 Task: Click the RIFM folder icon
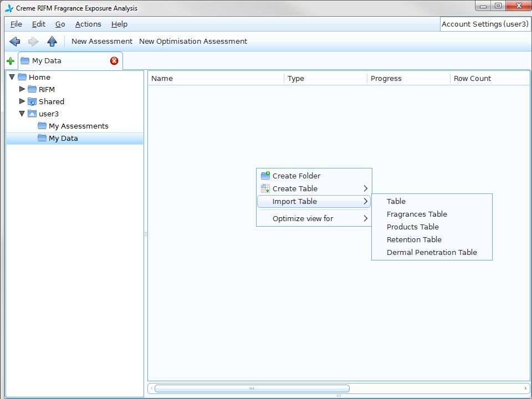[x=32, y=89]
